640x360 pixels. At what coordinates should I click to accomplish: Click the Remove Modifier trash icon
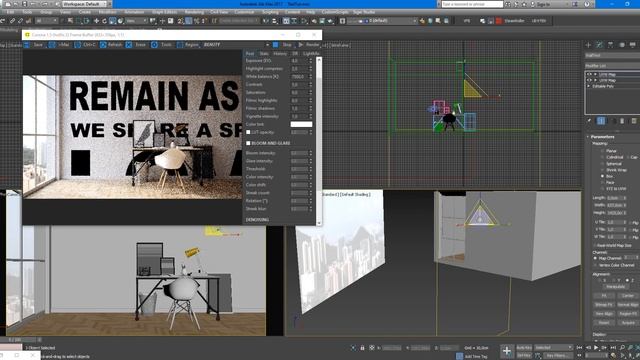click(622, 121)
